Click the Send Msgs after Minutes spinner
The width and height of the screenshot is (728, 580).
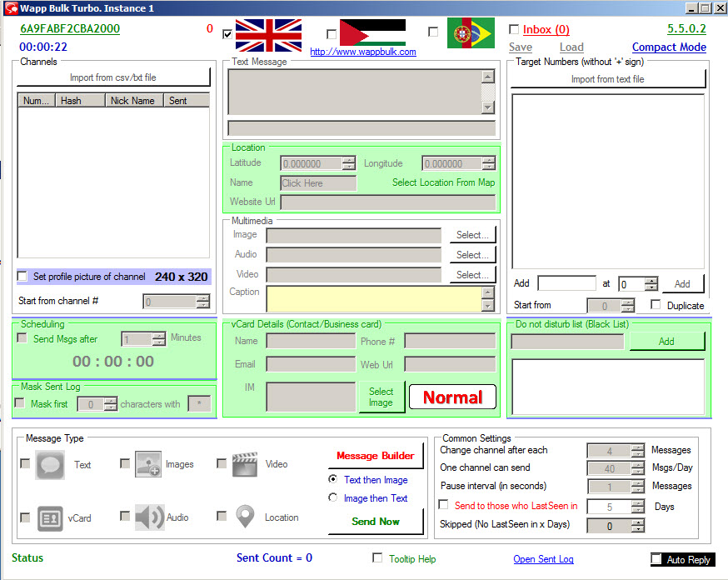click(143, 339)
